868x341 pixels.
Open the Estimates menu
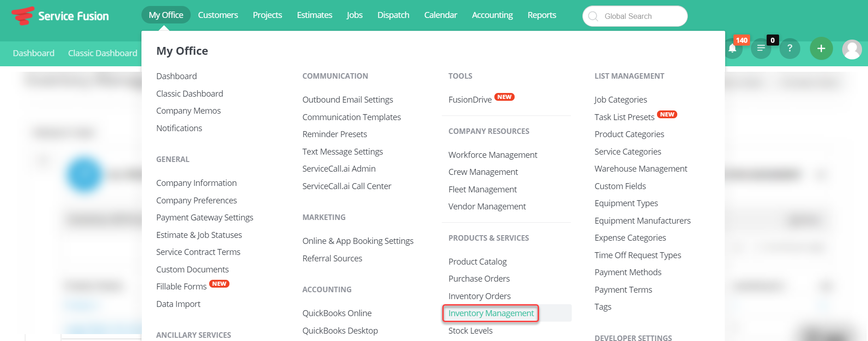[x=315, y=15]
